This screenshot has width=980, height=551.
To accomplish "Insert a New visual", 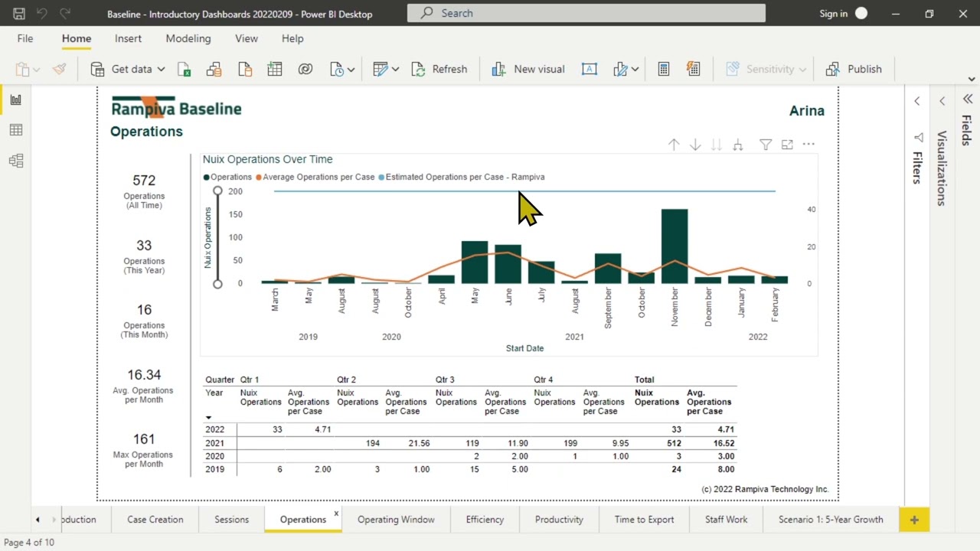I will pos(528,69).
